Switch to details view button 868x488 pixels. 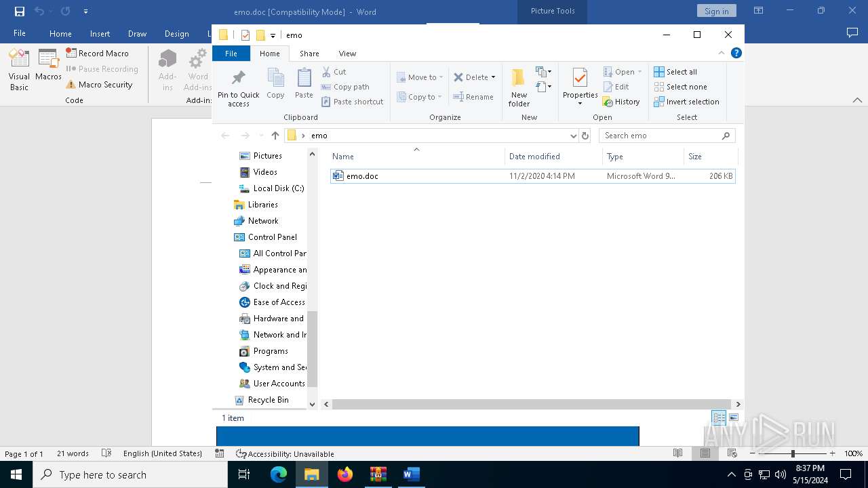pyautogui.click(x=719, y=418)
